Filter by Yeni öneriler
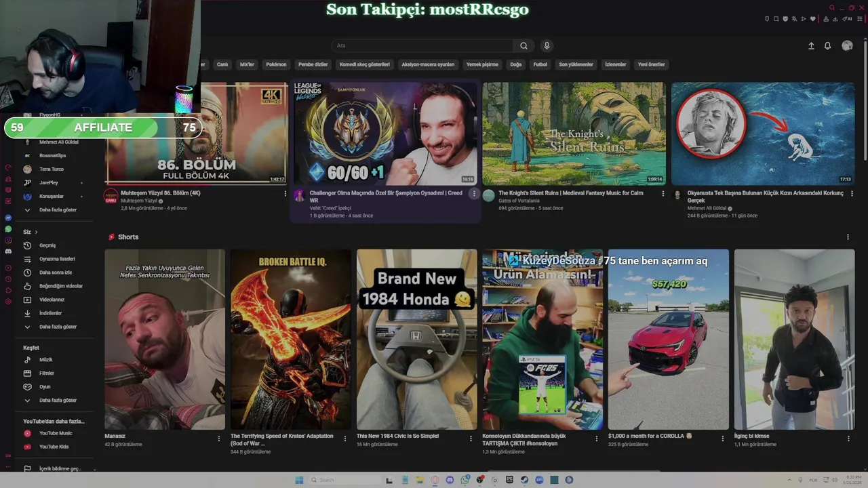Viewport: 868px width, 488px height. pos(652,64)
